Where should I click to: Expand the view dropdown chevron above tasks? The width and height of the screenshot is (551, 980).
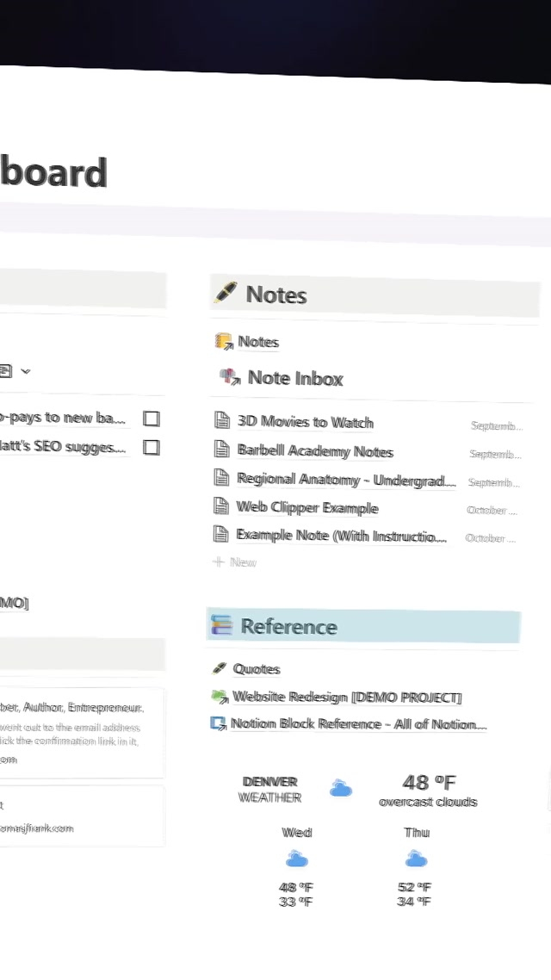point(26,371)
